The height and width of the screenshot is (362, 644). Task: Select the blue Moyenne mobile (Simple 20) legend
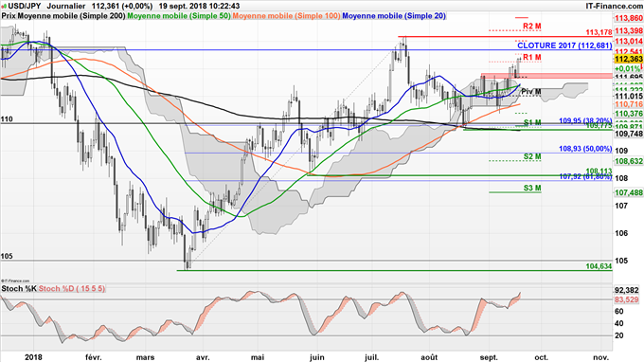click(x=394, y=16)
